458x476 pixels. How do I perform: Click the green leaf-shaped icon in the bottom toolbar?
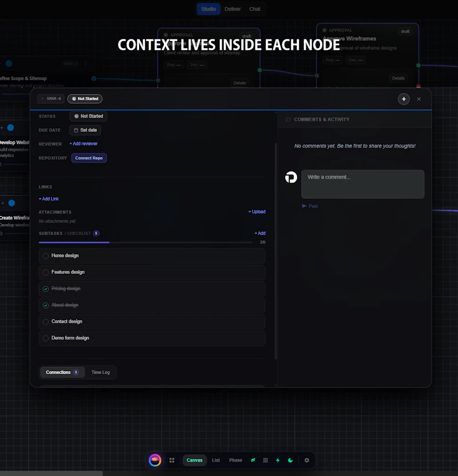[253, 460]
